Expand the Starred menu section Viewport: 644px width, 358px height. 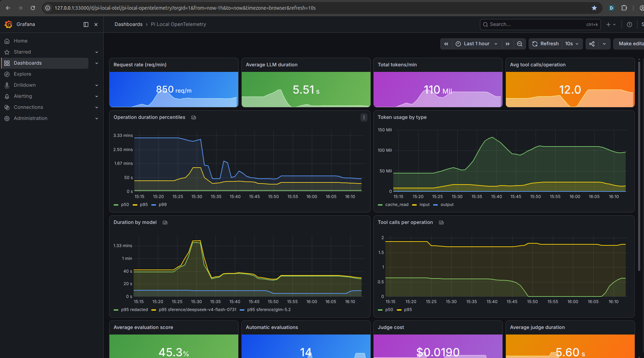97,52
